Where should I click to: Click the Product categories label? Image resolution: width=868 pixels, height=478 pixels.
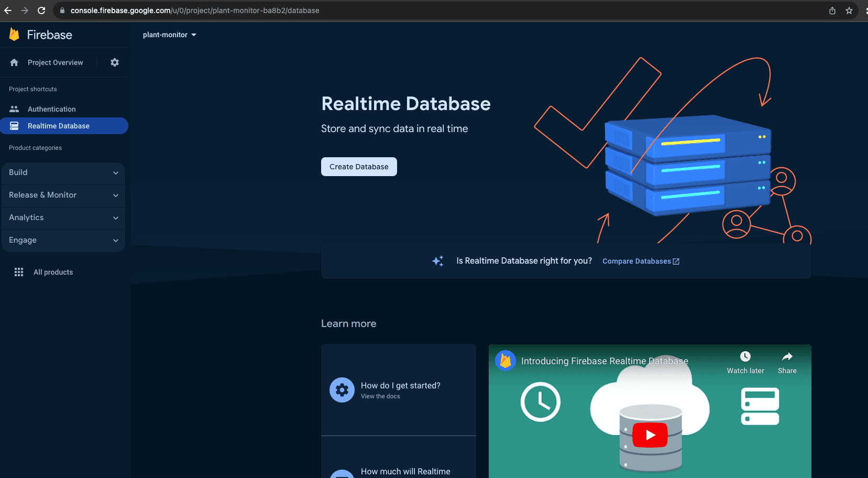[35, 148]
